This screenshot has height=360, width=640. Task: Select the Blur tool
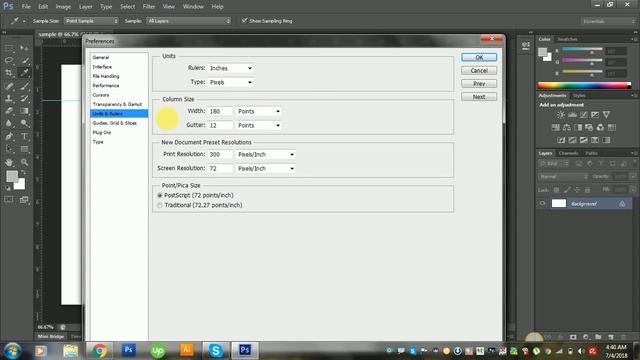pos(9,123)
